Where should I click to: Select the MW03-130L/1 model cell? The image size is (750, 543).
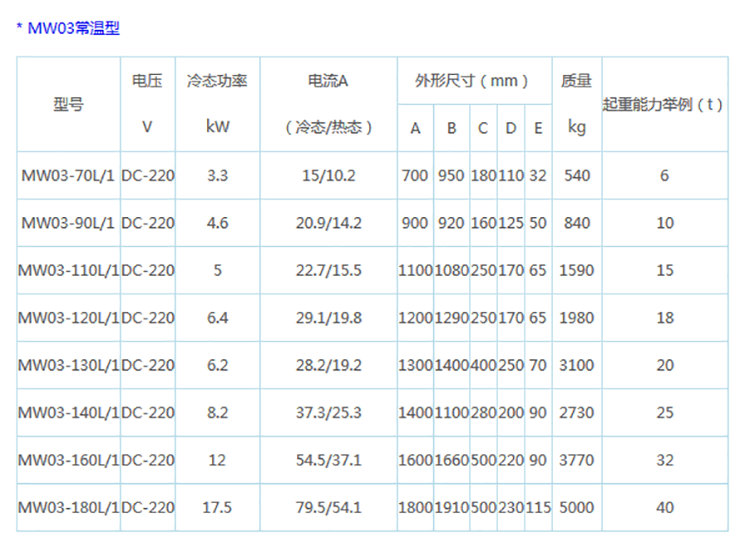pyautogui.click(x=68, y=365)
